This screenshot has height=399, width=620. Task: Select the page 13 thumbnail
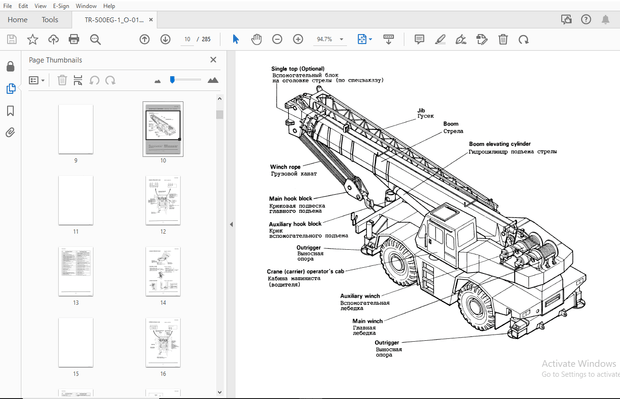click(76, 272)
